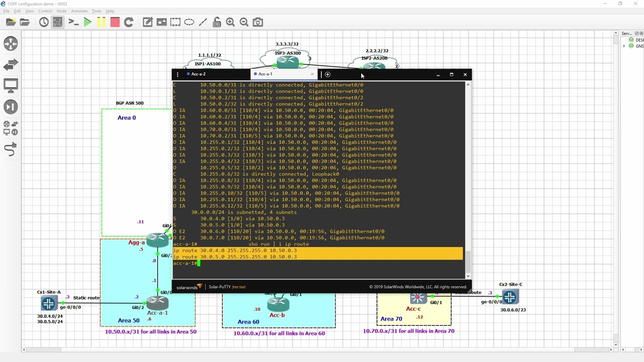Select the Acc-a-1 router in Area 50

[x=157, y=303]
